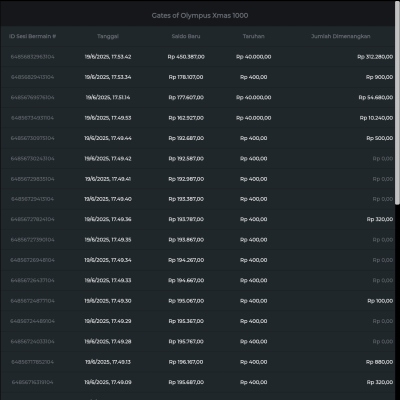400x400 pixels.
Task: Click winnings 'Rp 500,00'
Action: 380,138
